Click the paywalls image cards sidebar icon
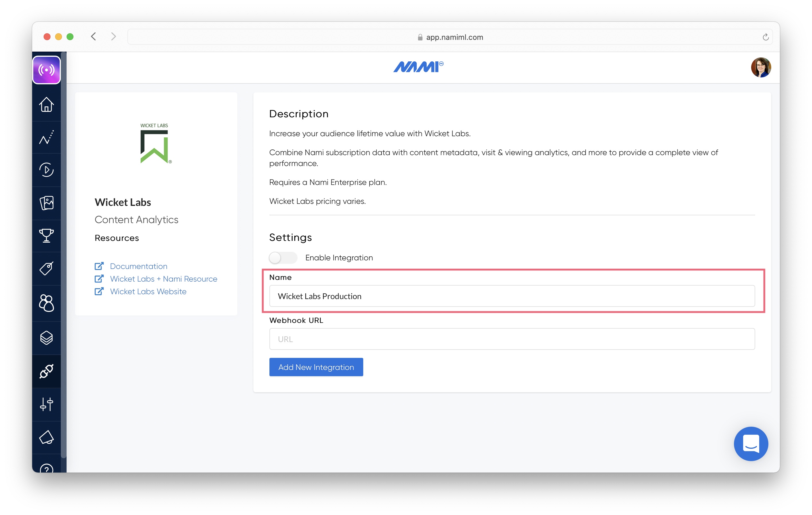Screen dimensions: 812x515 tap(46, 203)
